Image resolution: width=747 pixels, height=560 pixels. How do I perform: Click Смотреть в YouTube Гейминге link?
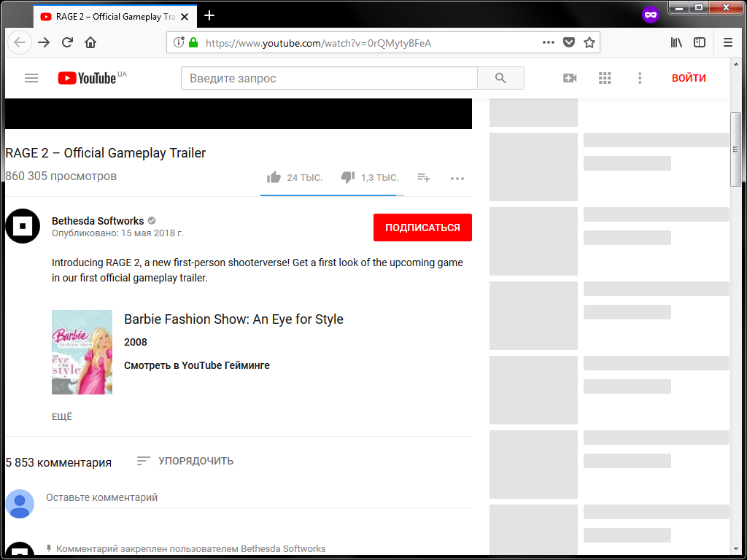pos(197,365)
